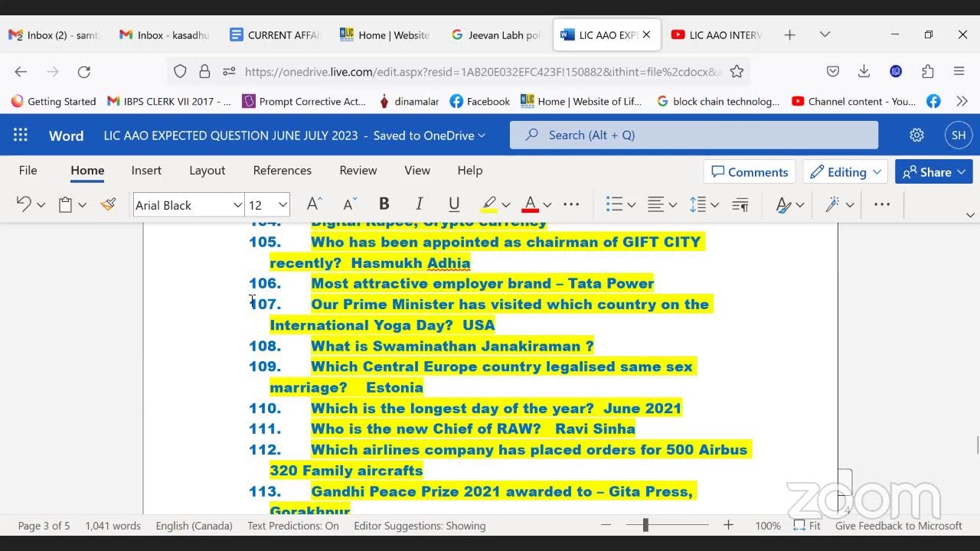Open the Styles icon

(782, 204)
